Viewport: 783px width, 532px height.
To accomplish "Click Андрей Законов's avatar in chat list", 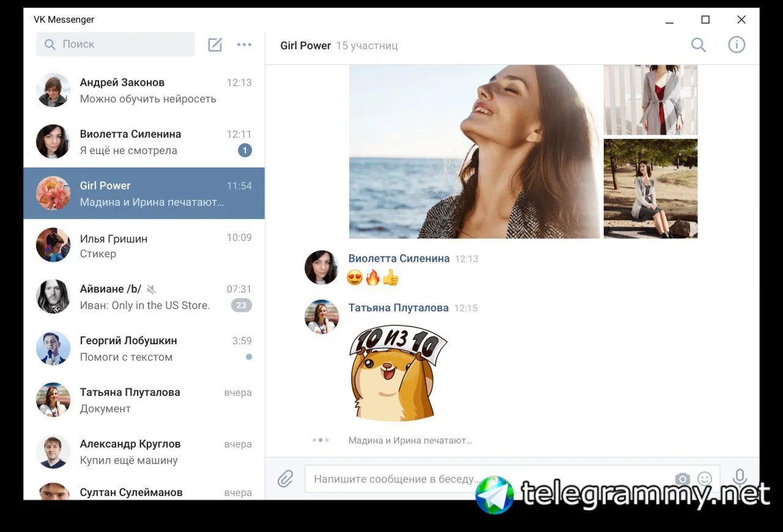I will click(x=53, y=90).
